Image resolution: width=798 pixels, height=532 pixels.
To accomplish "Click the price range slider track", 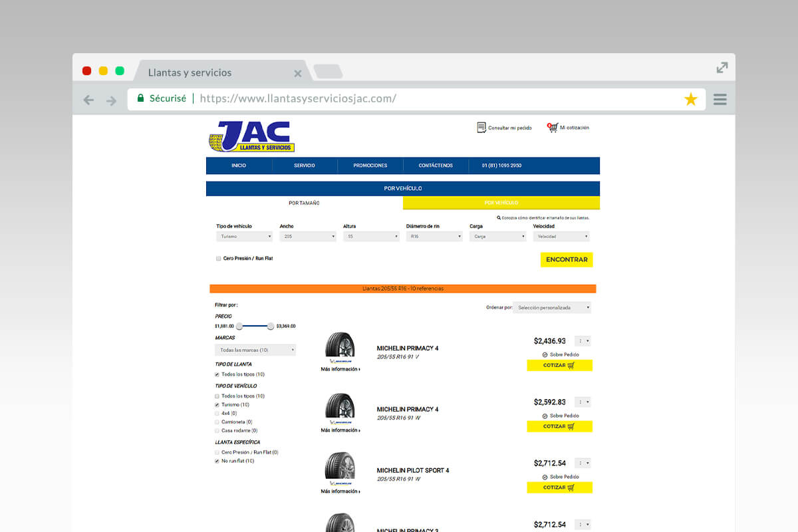I will pos(255,326).
